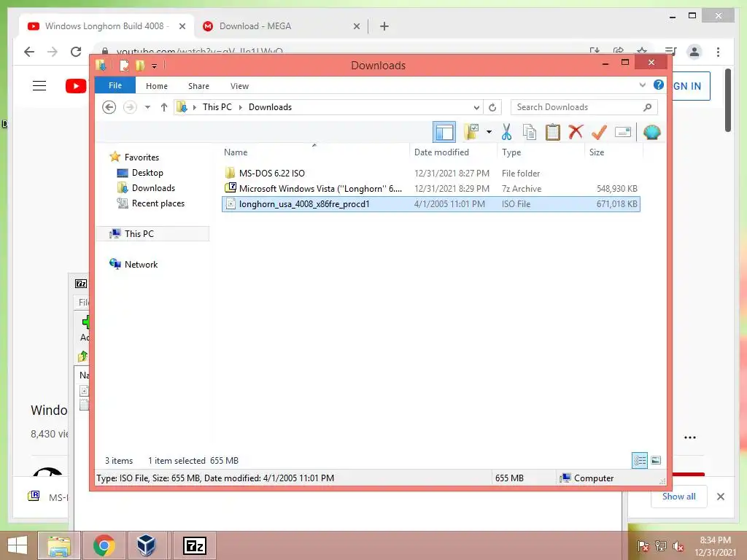This screenshot has height=560, width=747.
Task: Open 7-Zip from the taskbar
Action: pyautogui.click(x=194, y=545)
